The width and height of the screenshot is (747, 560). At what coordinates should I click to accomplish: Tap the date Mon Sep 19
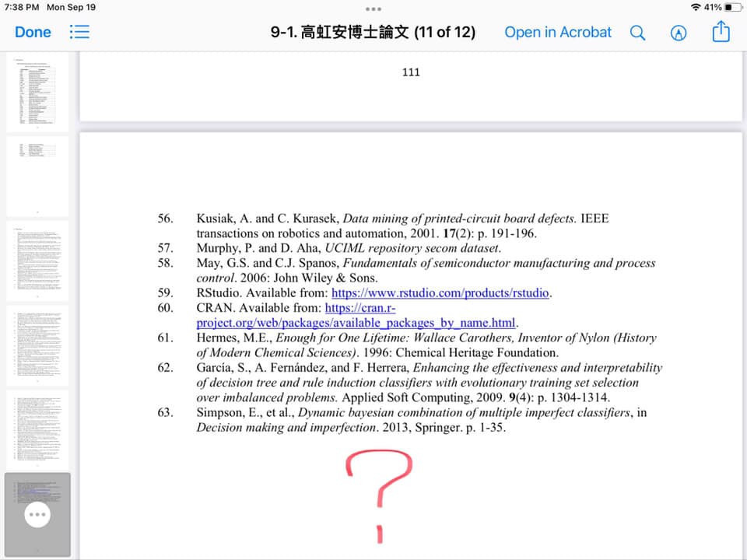[x=71, y=7]
